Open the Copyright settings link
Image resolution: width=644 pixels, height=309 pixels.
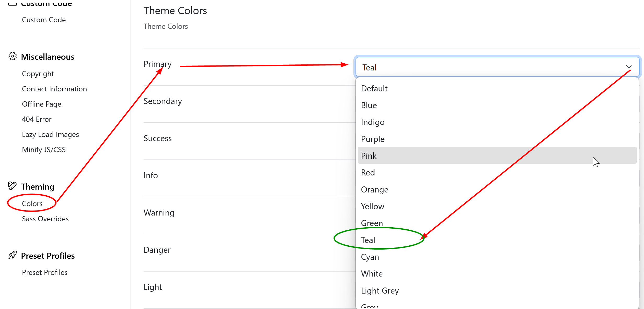tap(38, 74)
